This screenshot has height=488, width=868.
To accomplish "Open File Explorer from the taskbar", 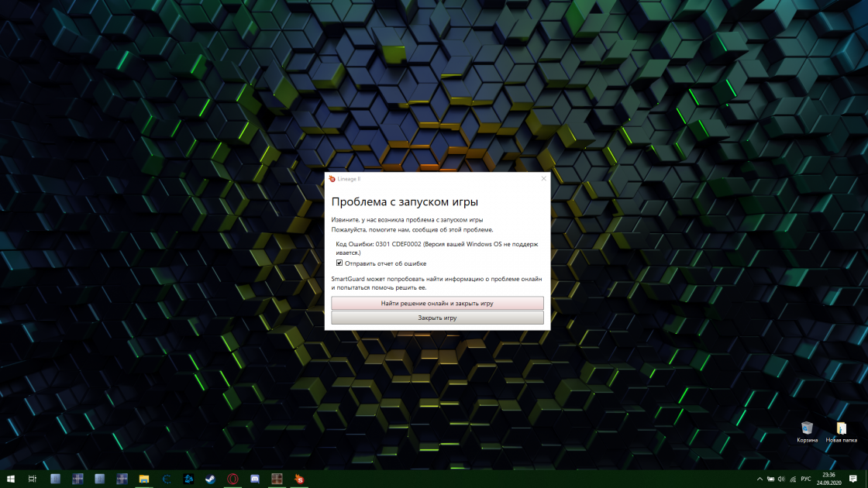I will pos(143,479).
